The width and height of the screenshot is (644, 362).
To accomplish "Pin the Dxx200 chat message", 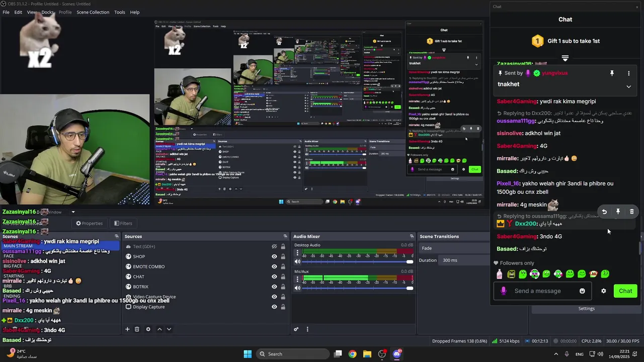I will click(x=618, y=212).
